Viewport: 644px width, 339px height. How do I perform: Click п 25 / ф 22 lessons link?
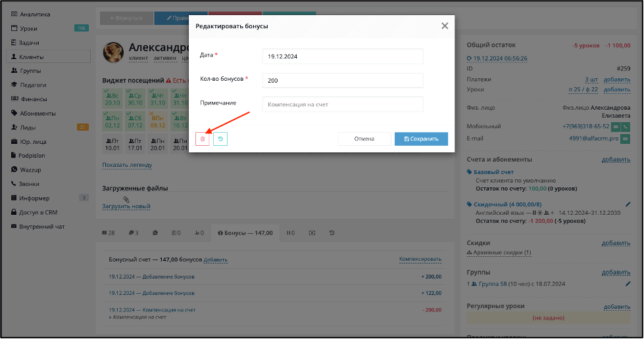(x=583, y=89)
